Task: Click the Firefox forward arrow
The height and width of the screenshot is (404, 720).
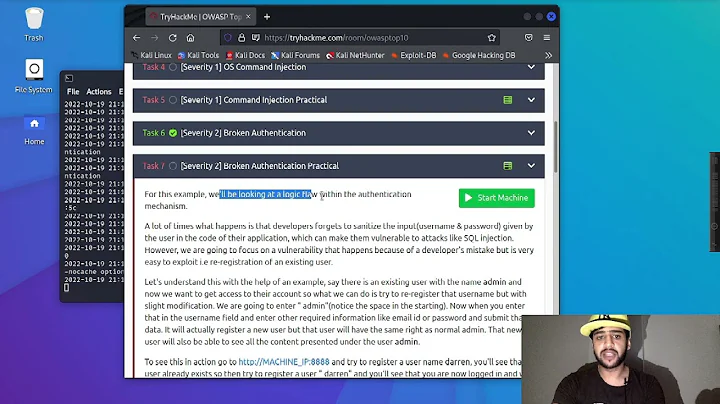Action: pyautogui.click(x=155, y=38)
